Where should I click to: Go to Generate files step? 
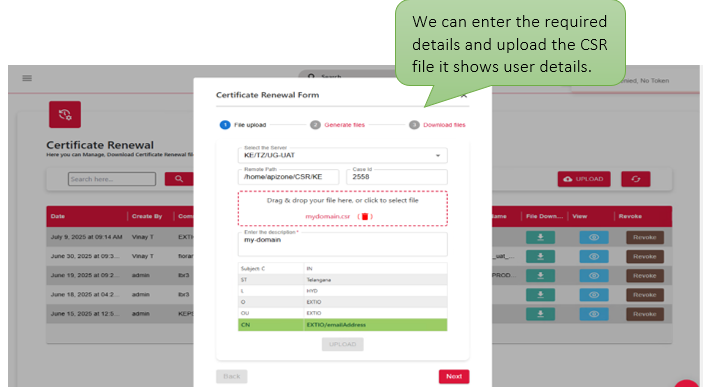tap(338, 125)
